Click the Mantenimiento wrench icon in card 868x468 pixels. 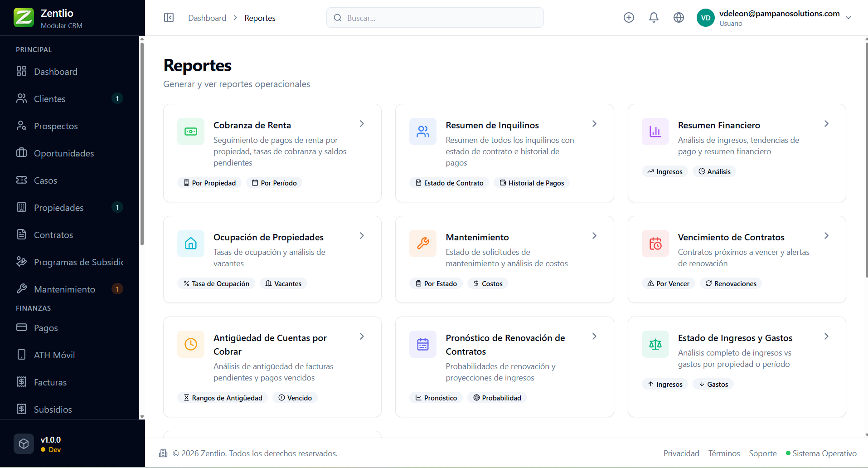pyautogui.click(x=423, y=244)
